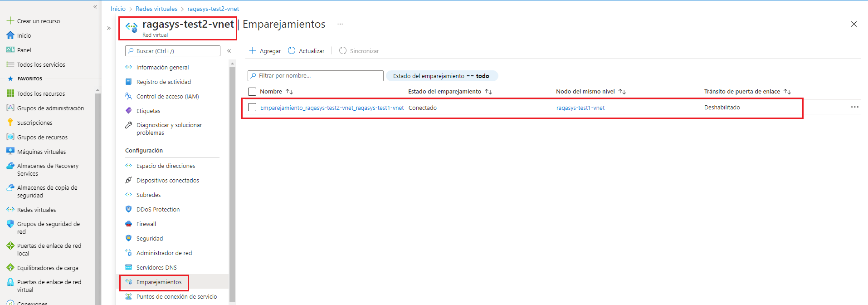The height and width of the screenshot is (305, 868).
Task: Open Todos los servicios list icon
Action: point(10,64)
